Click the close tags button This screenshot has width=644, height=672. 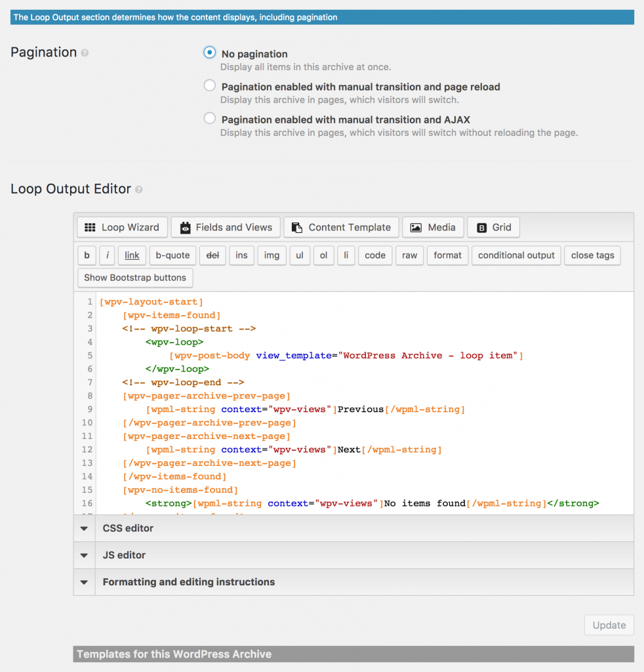pos(593,255)
